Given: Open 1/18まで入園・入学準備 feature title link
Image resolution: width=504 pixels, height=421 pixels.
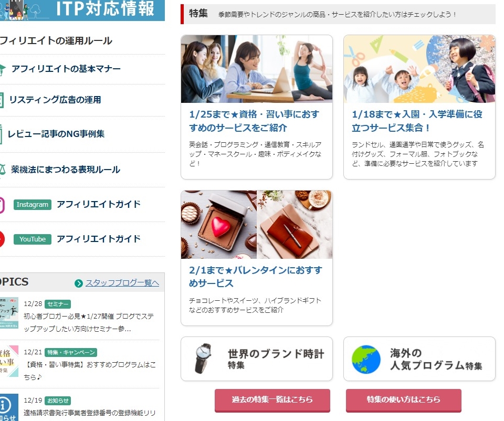Looking at the screenshot, I should [x=417, y=121].
